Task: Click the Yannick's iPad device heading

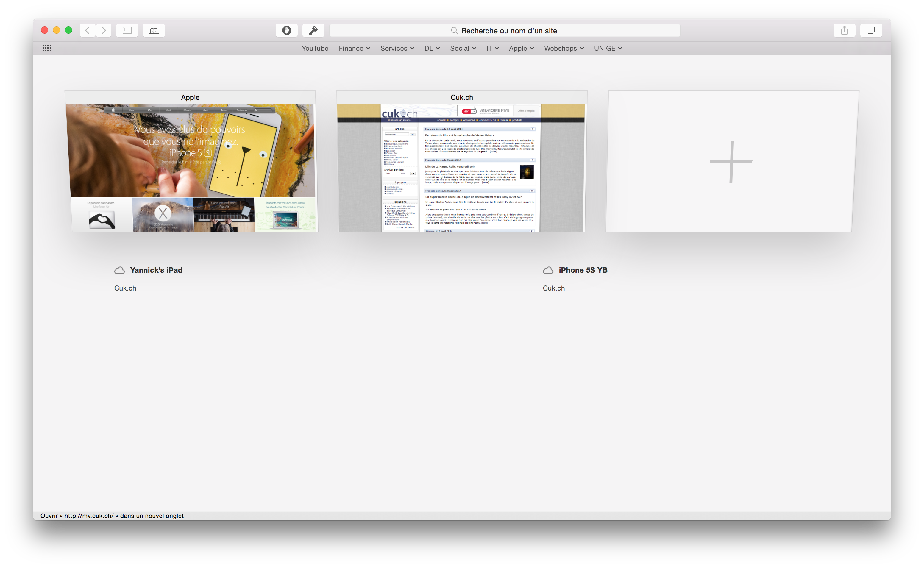Action: point(156,270)
